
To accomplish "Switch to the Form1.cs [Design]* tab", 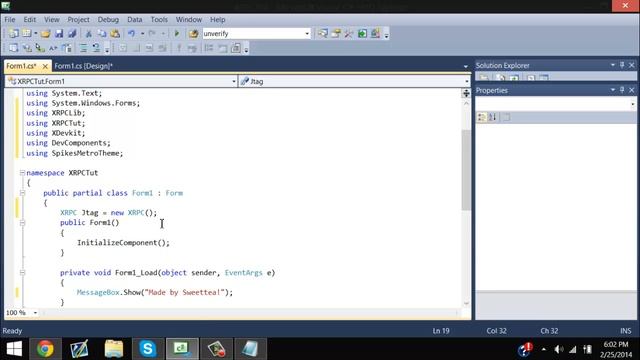I will (83, 66).
